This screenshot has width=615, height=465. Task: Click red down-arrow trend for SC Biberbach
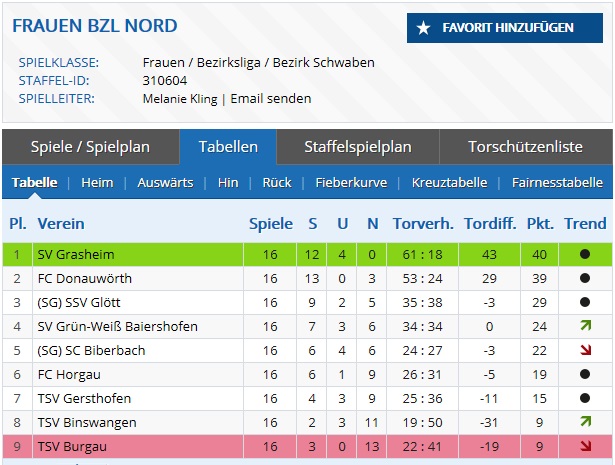[x=585, y=350]
